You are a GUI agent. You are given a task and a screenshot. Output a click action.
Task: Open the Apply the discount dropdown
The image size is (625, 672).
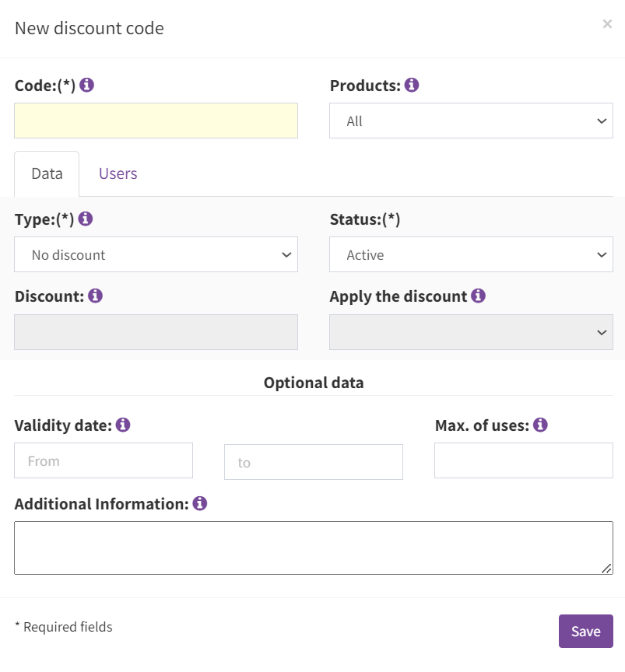(471, 332)
